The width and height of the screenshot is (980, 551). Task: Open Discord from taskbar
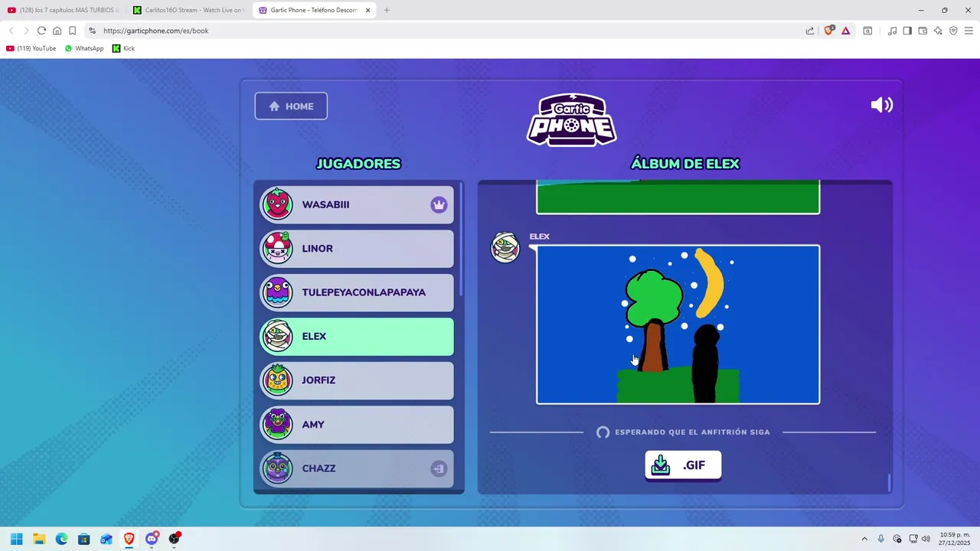(x=152, y=539)
